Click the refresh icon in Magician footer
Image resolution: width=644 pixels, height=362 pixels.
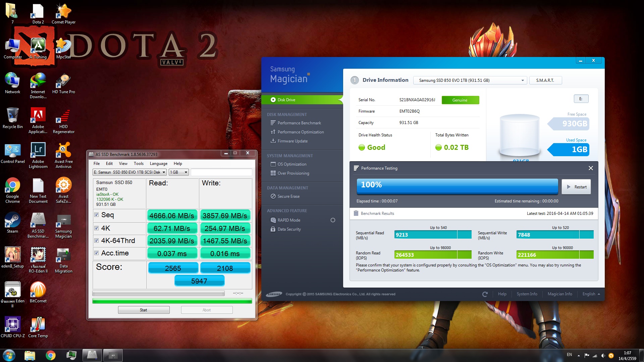coord(485,294)
